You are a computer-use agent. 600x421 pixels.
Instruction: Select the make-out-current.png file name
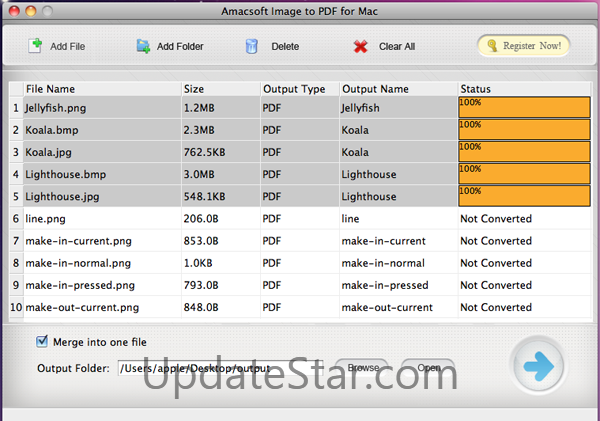coord(82,307)
